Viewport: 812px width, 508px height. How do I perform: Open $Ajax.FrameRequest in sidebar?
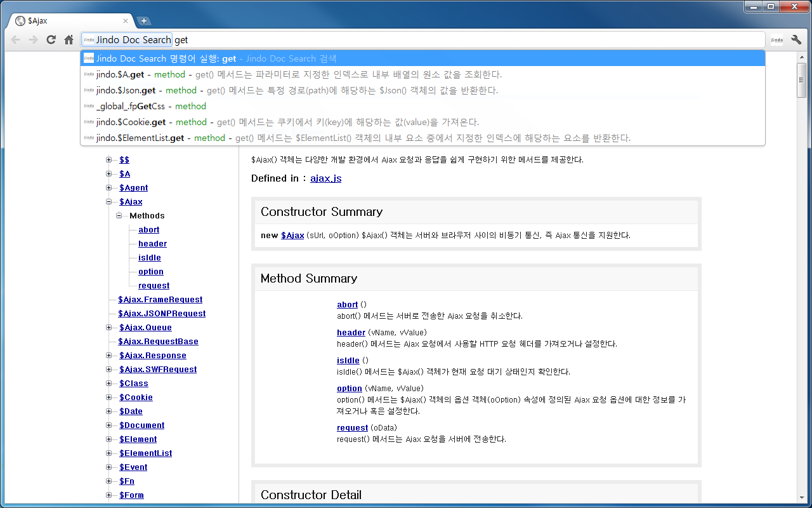pyautogui.click(x=160, y=300)
